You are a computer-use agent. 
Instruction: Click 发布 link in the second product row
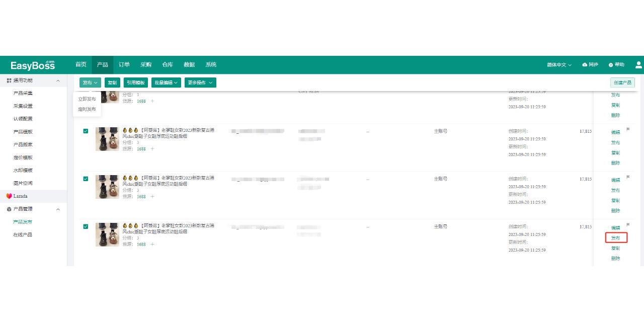tap(615, 142)
